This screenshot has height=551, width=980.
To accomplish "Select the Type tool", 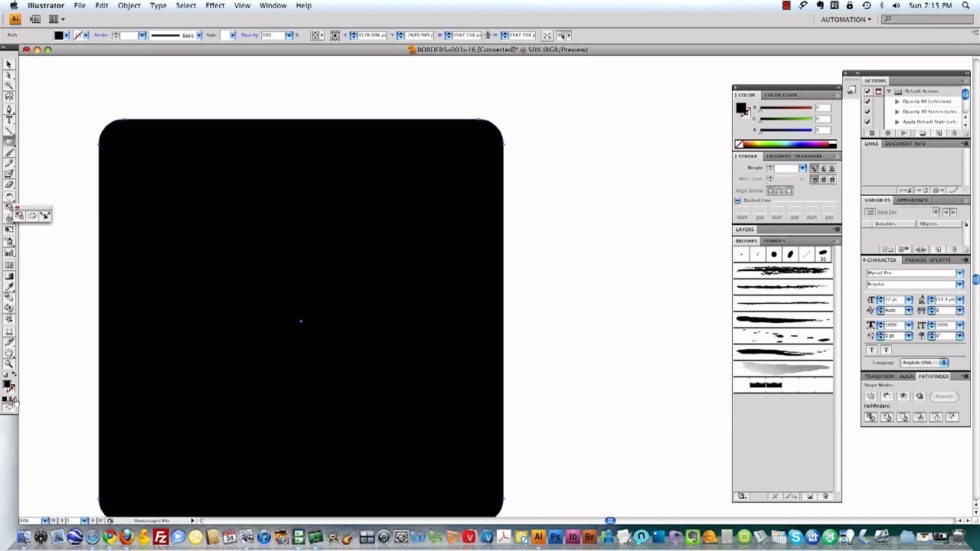I will pos(9,119).
